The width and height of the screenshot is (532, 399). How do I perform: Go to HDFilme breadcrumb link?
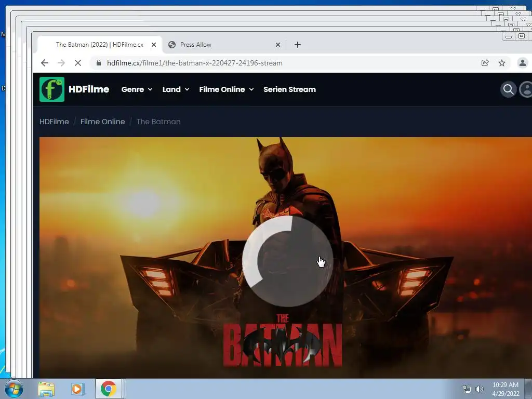click(54, 122)
